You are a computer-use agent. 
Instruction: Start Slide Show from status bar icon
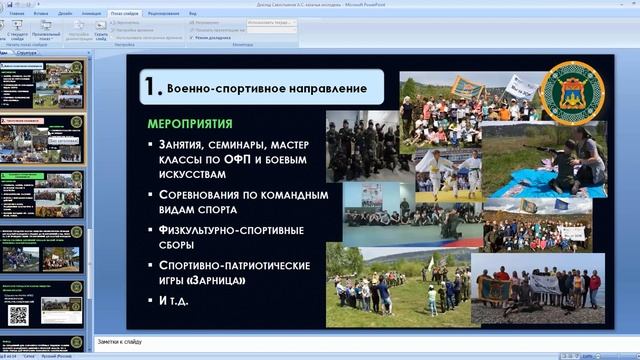(578, 356)
